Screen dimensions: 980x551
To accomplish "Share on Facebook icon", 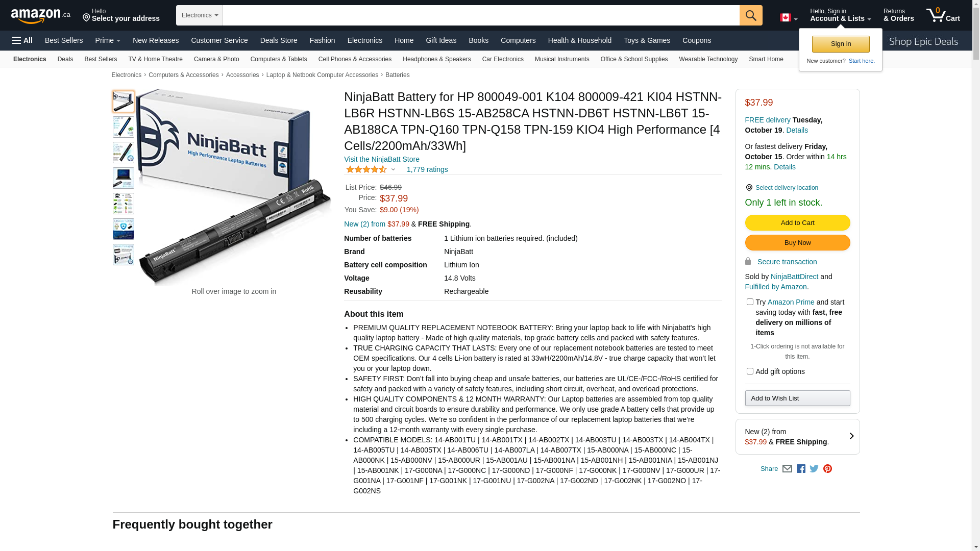I will 801,469.
